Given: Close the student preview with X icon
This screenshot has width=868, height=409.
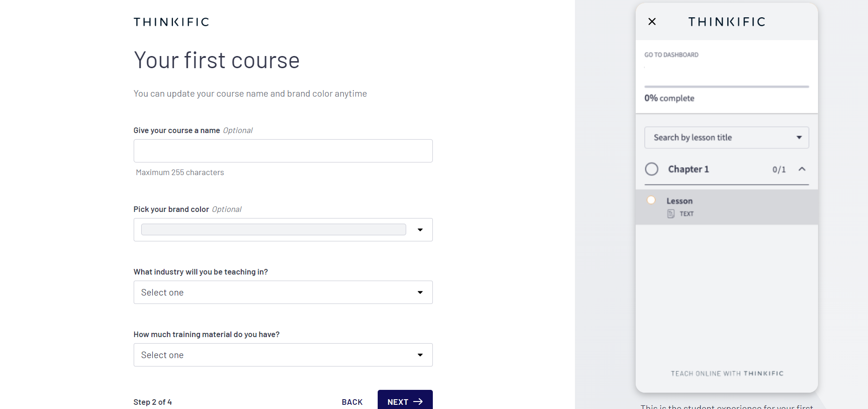Looking at the screenshot, I should point(652,21).
